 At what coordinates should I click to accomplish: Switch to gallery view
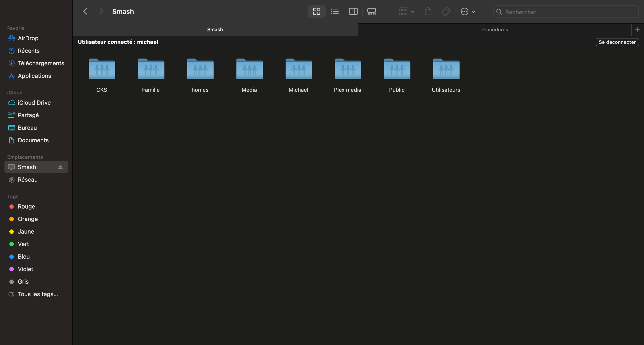click(371, 11)
